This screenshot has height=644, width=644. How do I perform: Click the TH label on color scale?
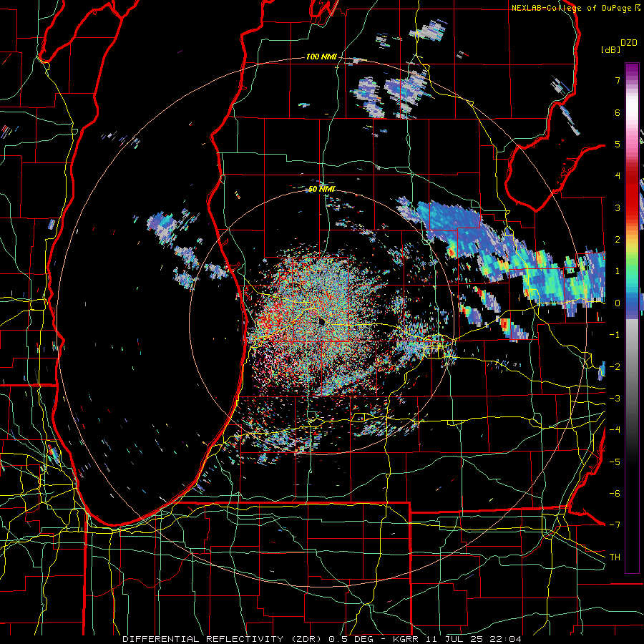coord(615,557)
